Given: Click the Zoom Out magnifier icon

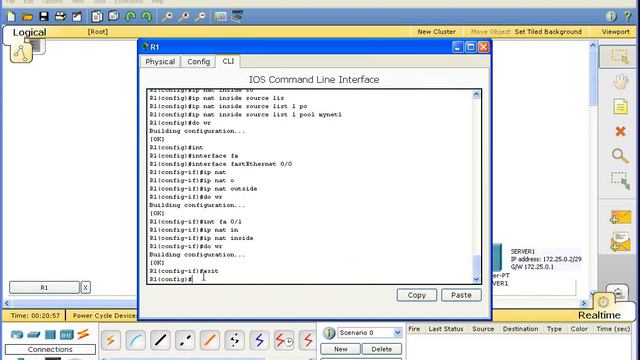Looking at the screenshot, I should point(200,16).
